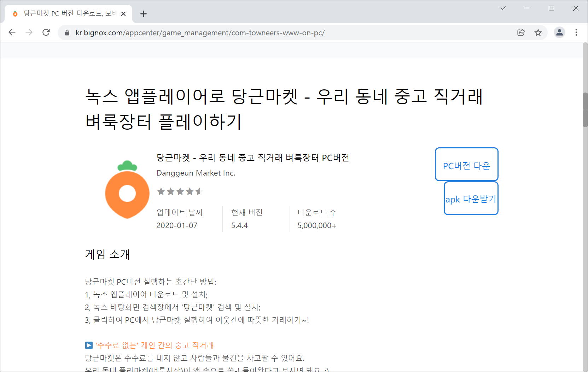Click step 2 녹스 바탕화면 검색창 line
588x372 pixels.
(x=173, y=307)
